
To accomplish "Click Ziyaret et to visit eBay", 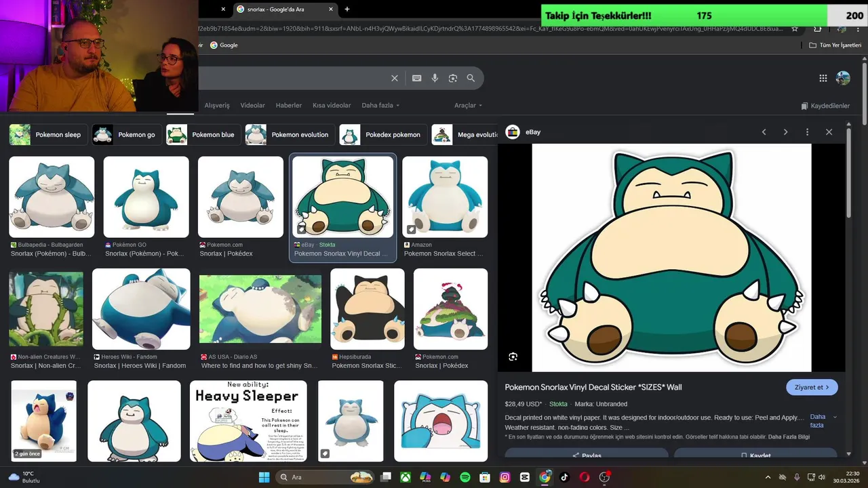I will (812, 387).
